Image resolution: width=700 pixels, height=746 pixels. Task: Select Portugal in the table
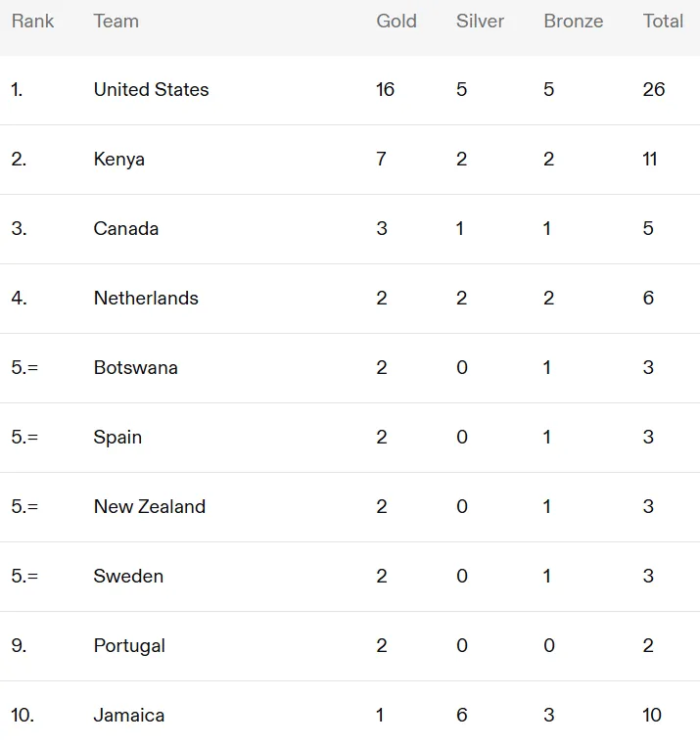[x=129, y=645]
